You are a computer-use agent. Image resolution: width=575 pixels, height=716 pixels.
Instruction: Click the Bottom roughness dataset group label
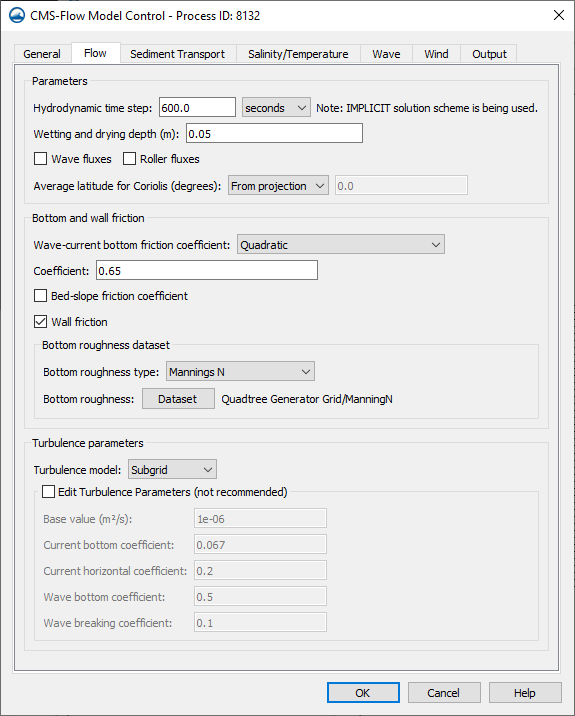tap(106, 345)
